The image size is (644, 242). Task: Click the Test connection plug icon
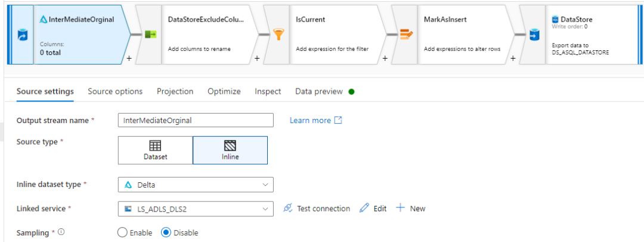[x=287, y=209]
